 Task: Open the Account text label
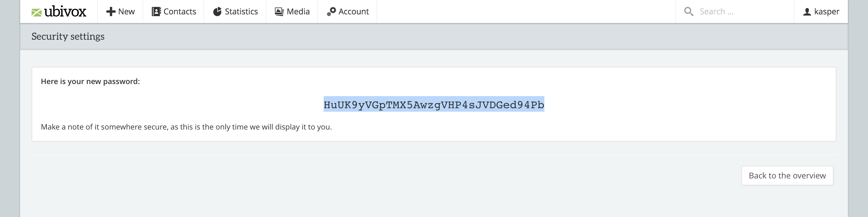click(x=354, y=12)
